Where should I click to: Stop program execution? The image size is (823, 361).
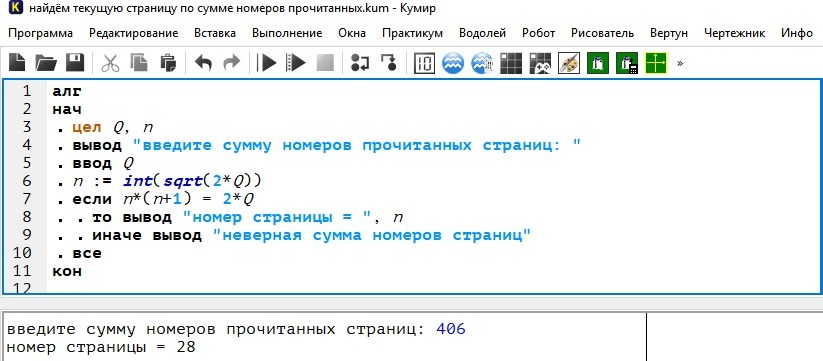[x=325, y=63]
